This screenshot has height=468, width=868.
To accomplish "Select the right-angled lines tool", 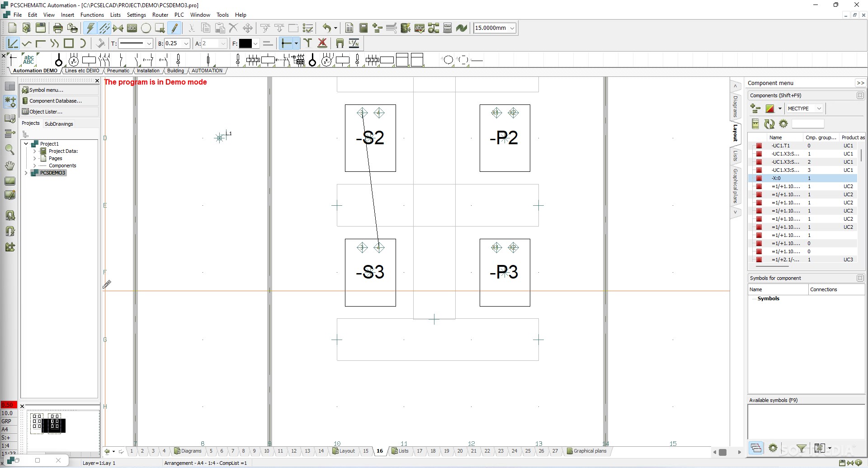I will point(41,43).
